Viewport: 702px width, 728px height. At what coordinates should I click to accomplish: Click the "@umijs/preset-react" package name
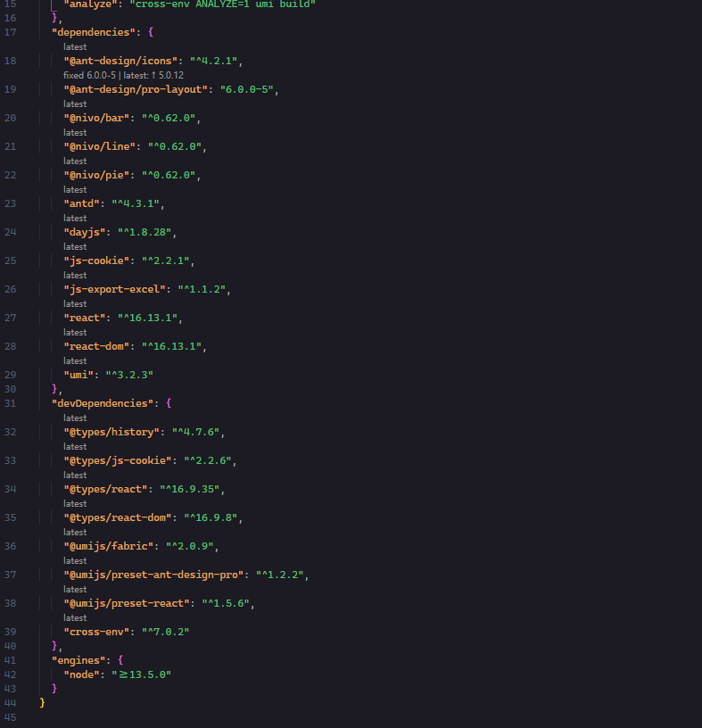click(x=127, y=603)
